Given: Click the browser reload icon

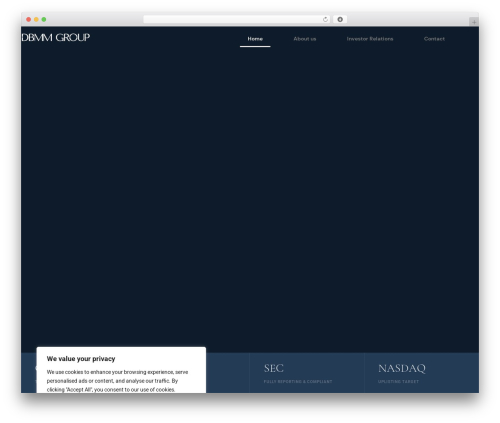Looking at the screenshot, I should pyautogui.click(x=325, y=19).
